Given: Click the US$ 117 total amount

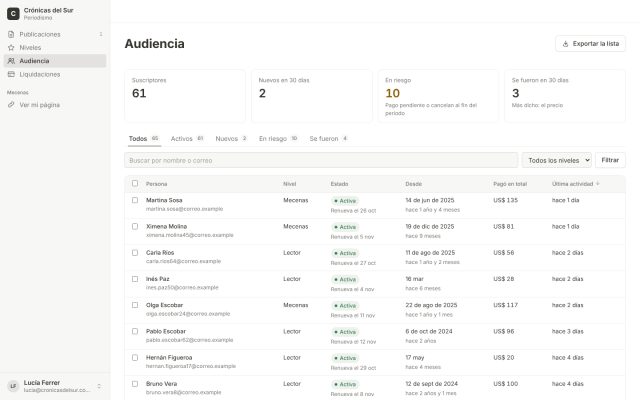Looking at the screenshot, I should tap(505, 305).
